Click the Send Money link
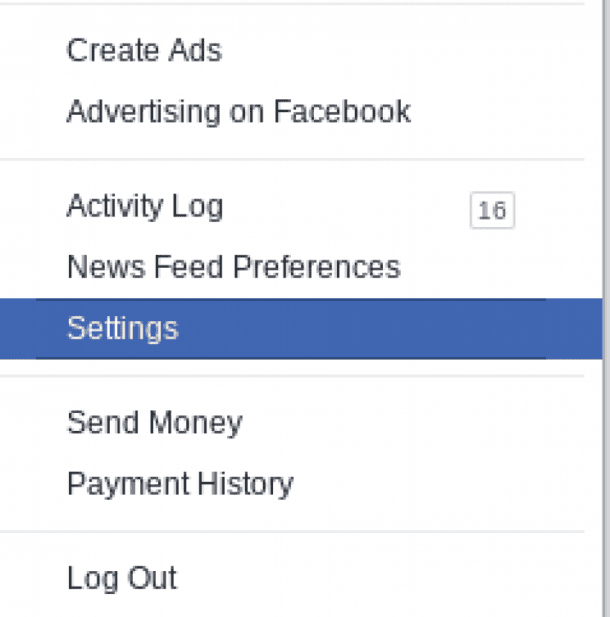The height and width of the screenshot is (617, 610). tap(154, 423)
